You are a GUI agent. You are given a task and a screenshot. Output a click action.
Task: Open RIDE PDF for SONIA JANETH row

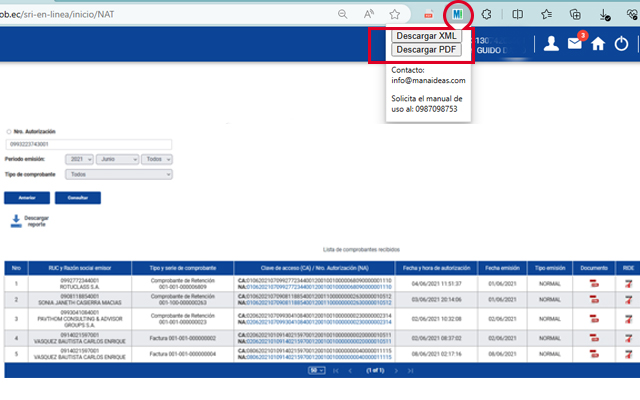tap(628, 300)
